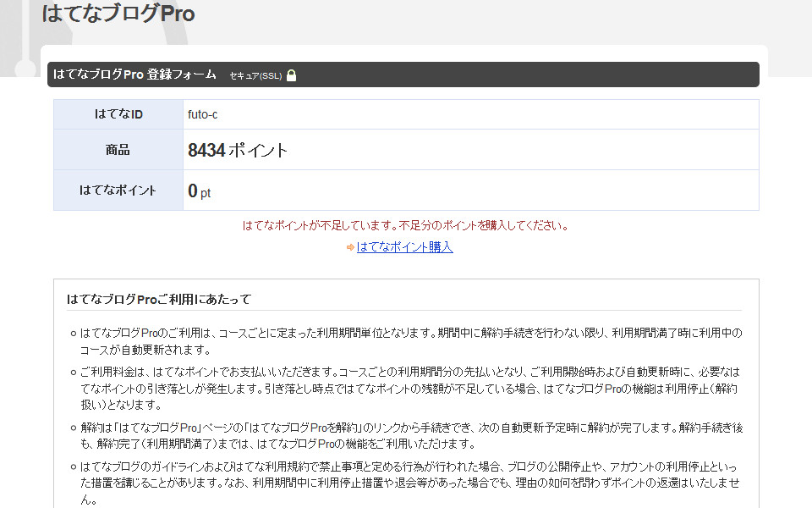812x508 pixels.
Task: Click the はてなポイント購入 link
Action: click(x=404, y=246)
